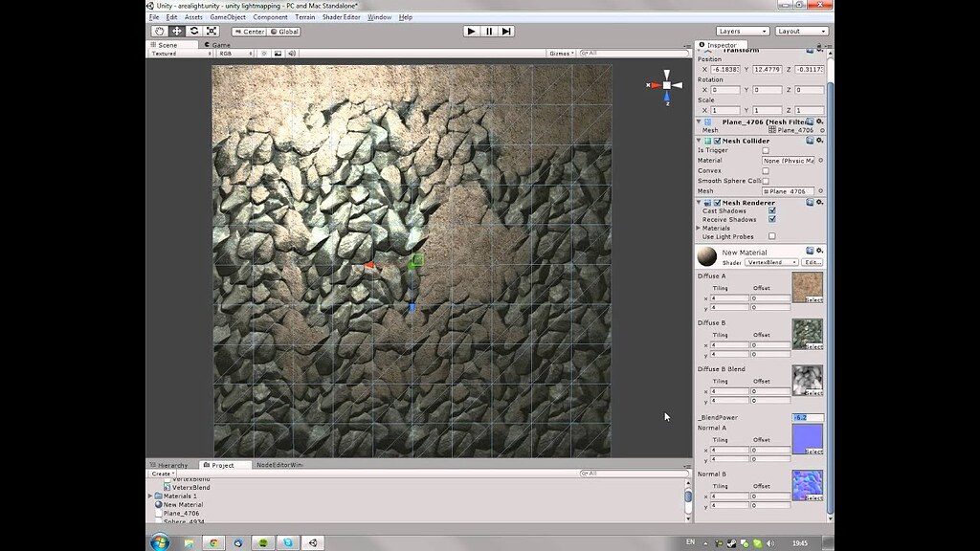Viewport: 980px width, 551px height.
Task: Disable Cast Shadows
Action: (x=772, y=211)
